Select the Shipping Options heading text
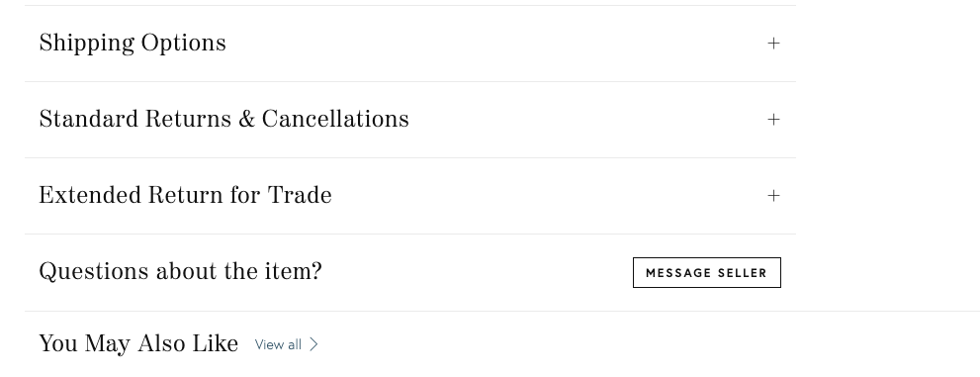Image resolution: width=980 pixels, height=377 pixels. 133,44
